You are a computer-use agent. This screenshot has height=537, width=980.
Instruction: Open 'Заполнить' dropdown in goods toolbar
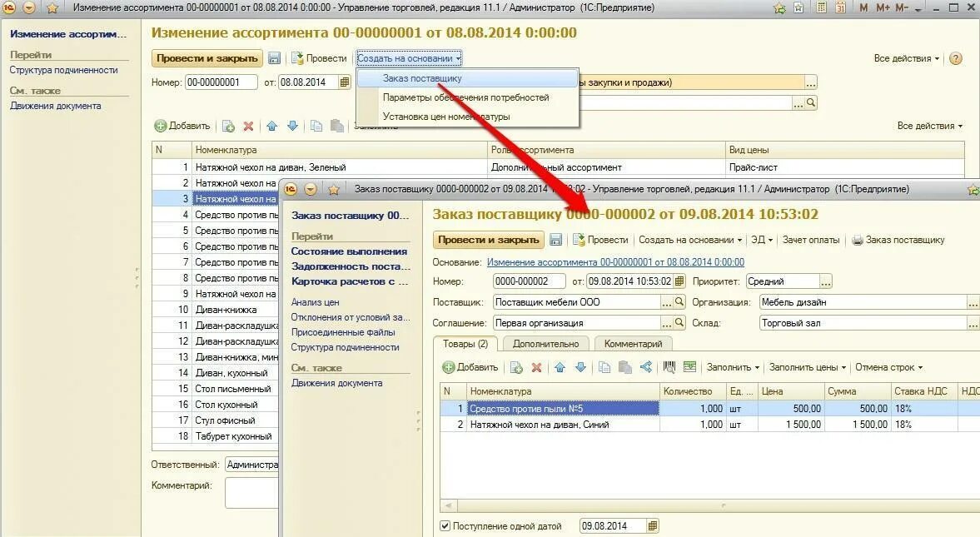(733, 368)
